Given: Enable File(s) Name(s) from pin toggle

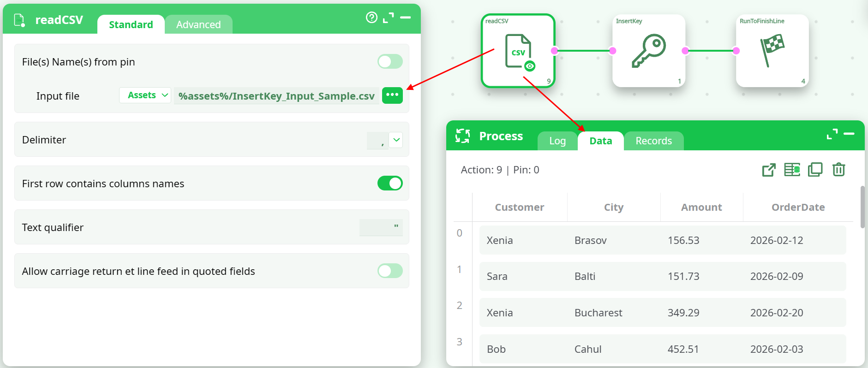Looking at the screenshot, I should [x=390, y=61].
